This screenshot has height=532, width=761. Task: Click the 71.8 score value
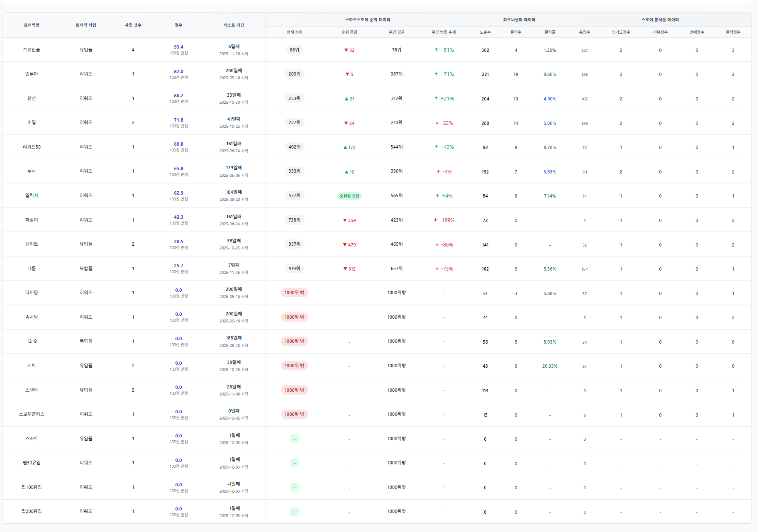coord(178,120)
